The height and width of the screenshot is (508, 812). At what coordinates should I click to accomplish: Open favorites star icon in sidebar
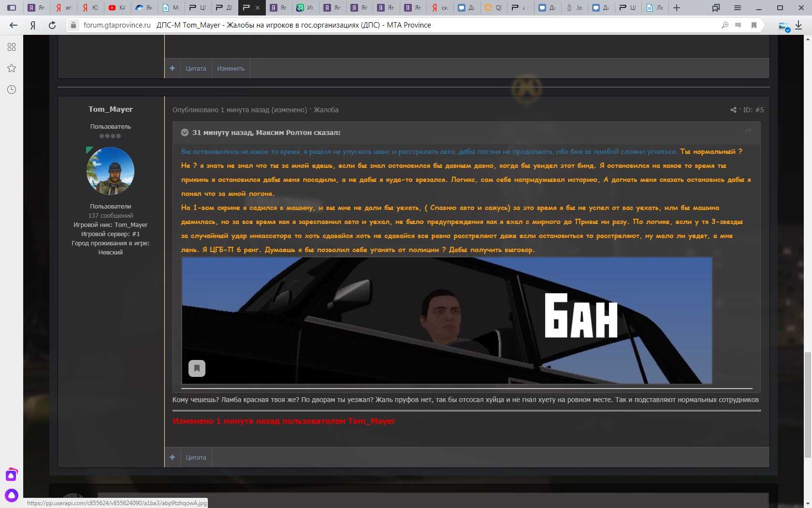coord(12,68)
